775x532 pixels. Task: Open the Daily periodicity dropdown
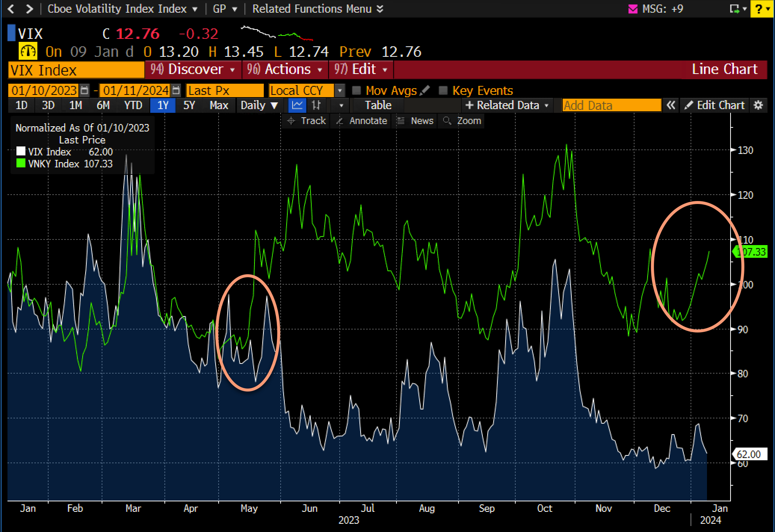pyautogui.click(x=259, y=105)
